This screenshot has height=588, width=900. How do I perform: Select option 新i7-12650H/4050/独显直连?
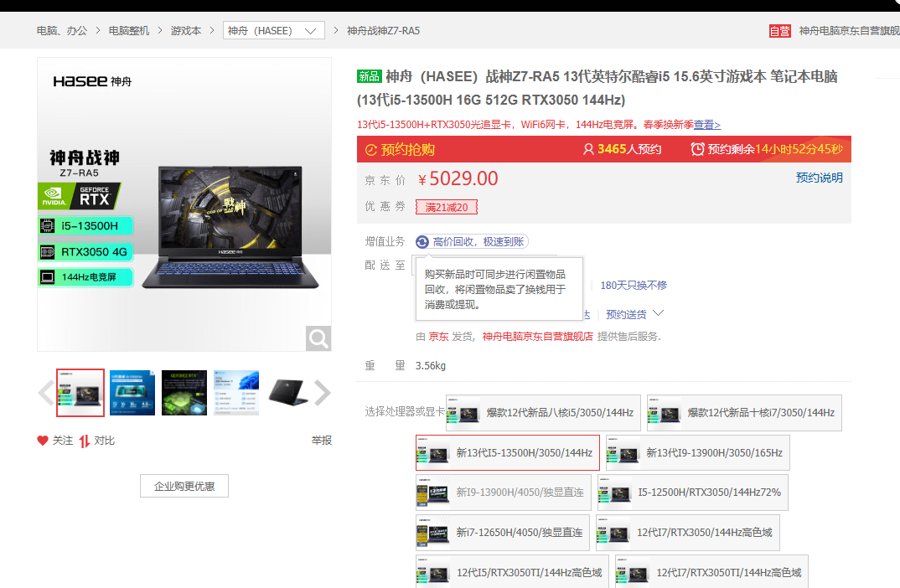[x=503, y=533]
